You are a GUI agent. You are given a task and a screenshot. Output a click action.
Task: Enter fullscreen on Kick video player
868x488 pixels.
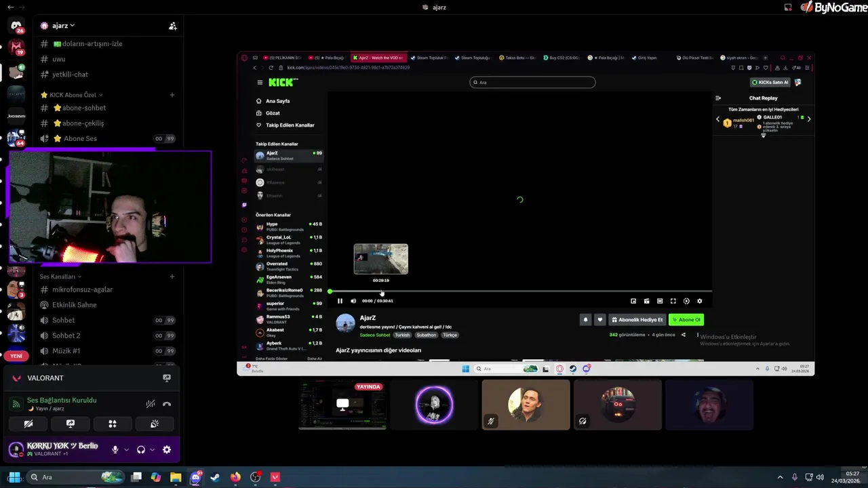(x=673, y=301)
